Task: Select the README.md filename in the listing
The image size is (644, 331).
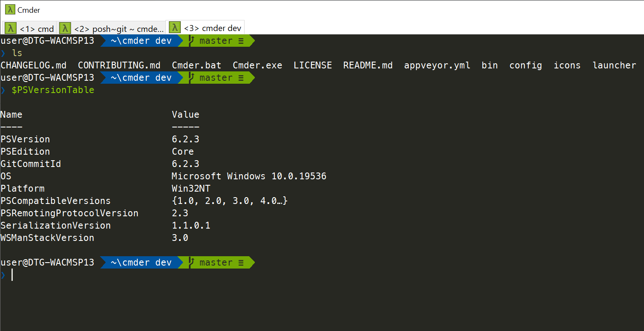Action: pos(368,65)
